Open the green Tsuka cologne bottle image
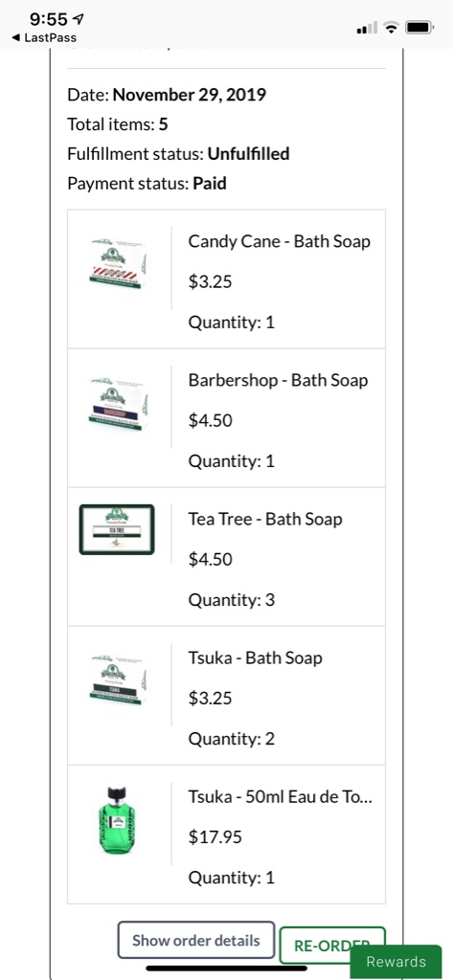Image resolution: width=454 pixels, height=980 pixels. [x=117, y=821]
